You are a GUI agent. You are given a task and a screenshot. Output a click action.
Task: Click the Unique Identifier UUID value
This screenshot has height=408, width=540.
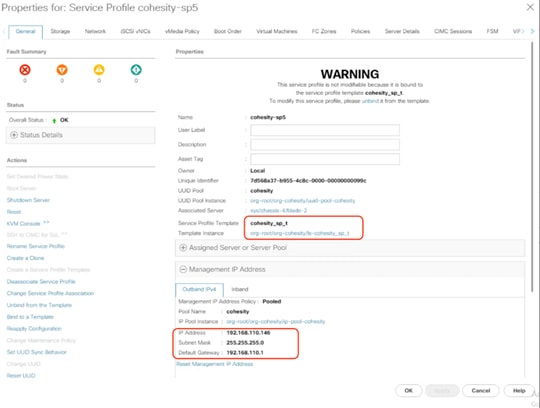(x=308, y=181)
